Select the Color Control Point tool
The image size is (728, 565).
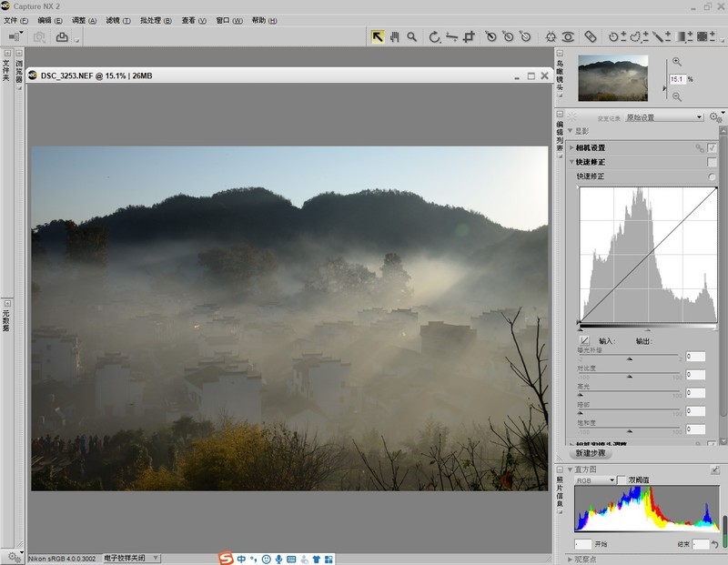pyautogui.click(x=551, y=36)
